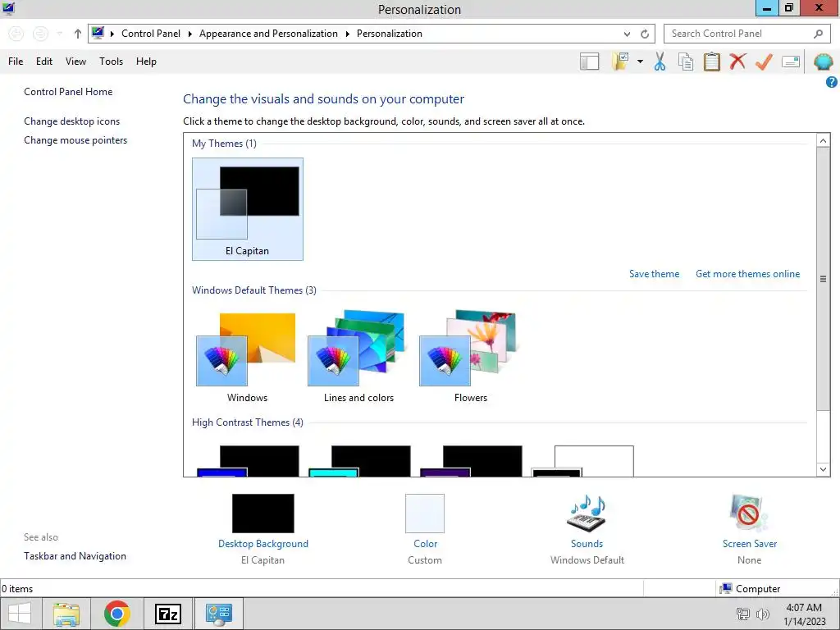Click the Copy documents icon
Screen dimensions: 840x630
pyautogui.click(x=686, y=62)
